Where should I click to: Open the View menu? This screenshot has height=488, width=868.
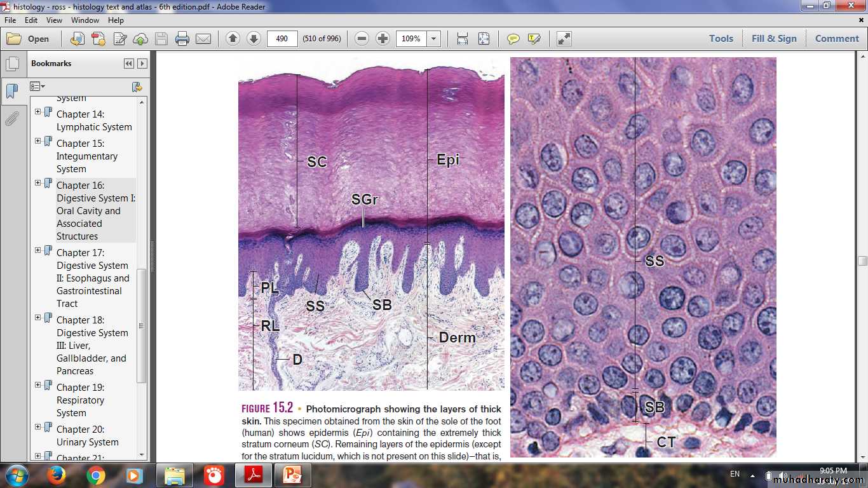coord(54,20)
